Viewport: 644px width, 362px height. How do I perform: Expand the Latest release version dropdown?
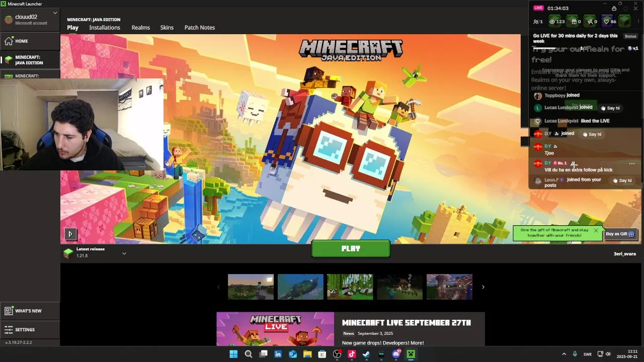pos(124,253)
